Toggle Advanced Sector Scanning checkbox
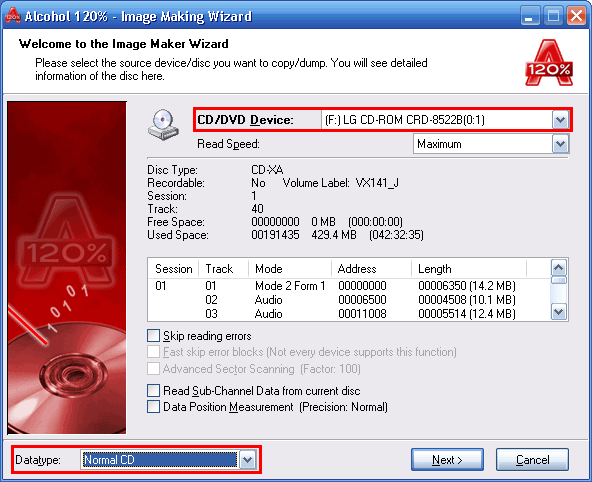This screenshot has width=592, height=482. click(x=153, y=368)
